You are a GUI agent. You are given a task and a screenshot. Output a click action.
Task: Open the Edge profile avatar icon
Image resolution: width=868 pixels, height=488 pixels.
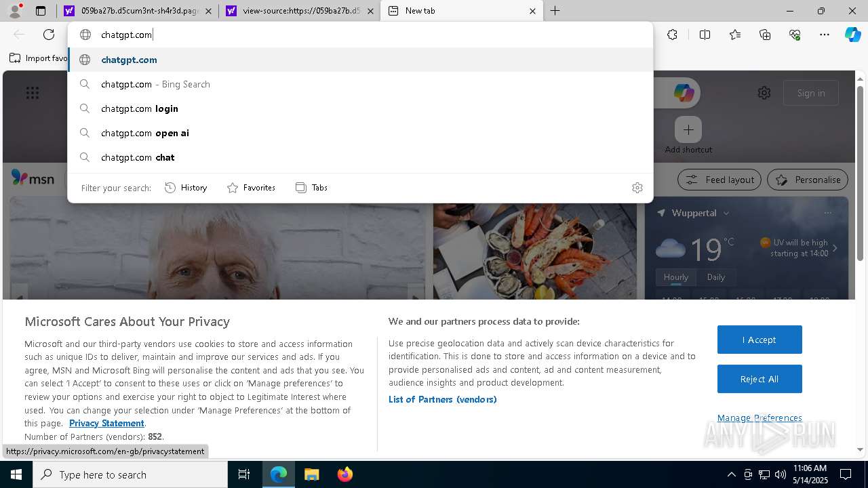click(14, 11)
